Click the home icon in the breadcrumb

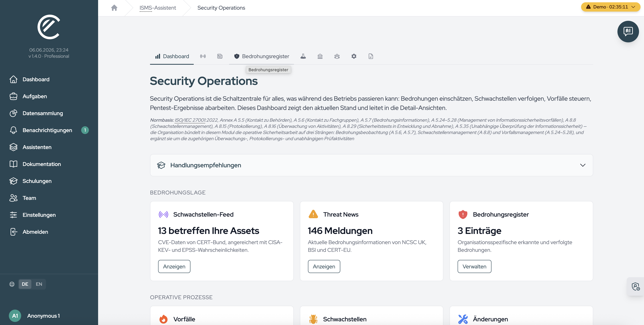114,8
